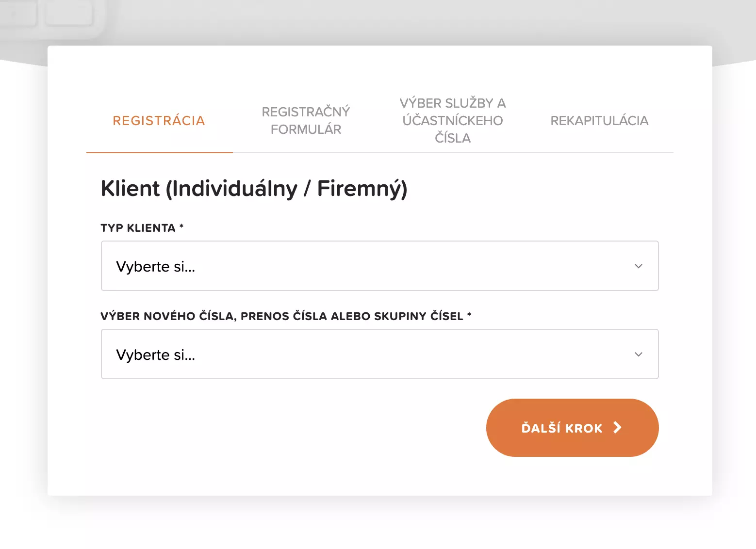
Task: Open the TYP KLIENTA dropdown chevron
Action: click(x=639, y=266)
